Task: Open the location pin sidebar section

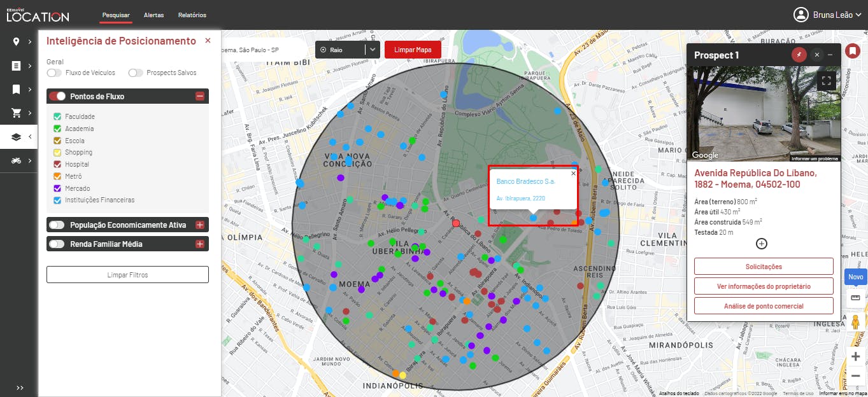Action: click(x=17, y=41)
